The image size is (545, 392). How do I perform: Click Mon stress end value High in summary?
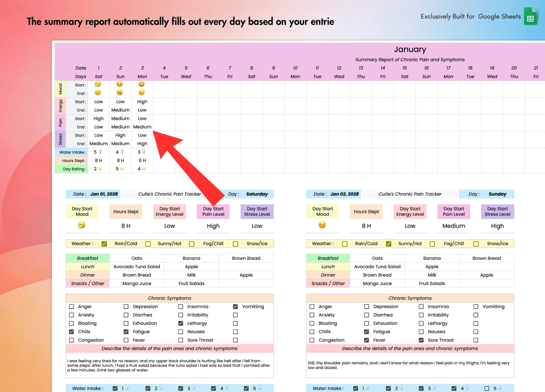tap(142, 143)
